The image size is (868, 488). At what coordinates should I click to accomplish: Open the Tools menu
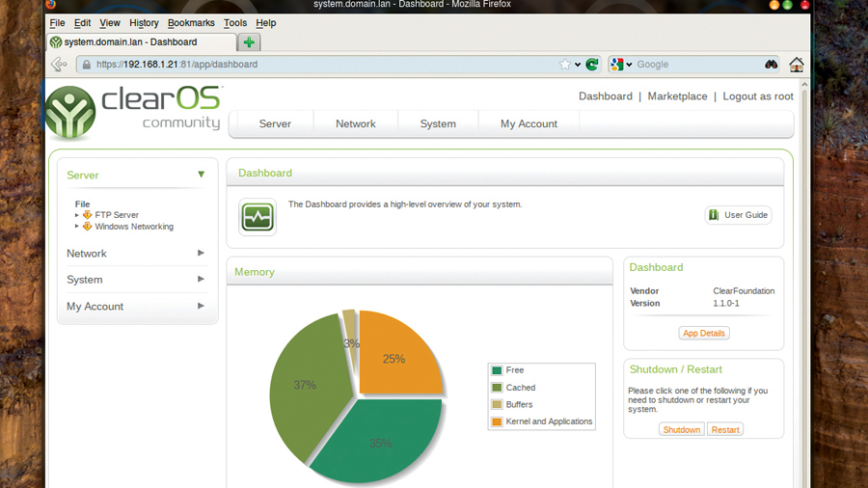coord(235,23)
